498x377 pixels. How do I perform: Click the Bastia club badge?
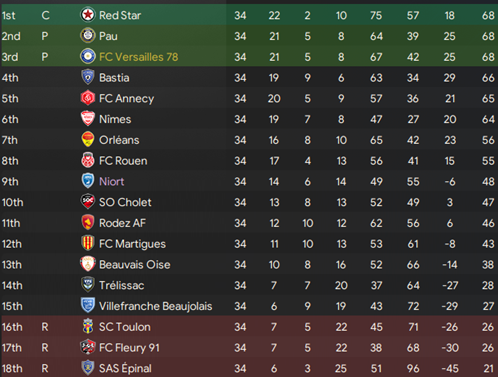pos(88,77)
